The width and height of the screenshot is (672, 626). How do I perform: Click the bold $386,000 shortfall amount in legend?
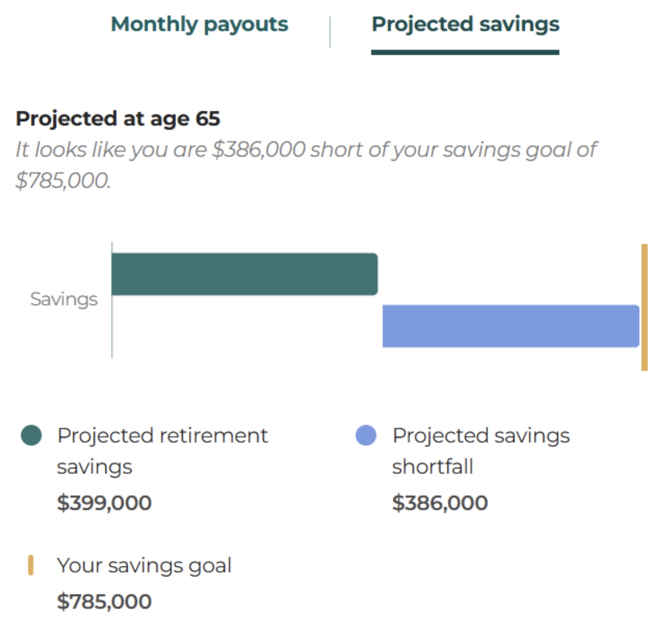(440, 503)
